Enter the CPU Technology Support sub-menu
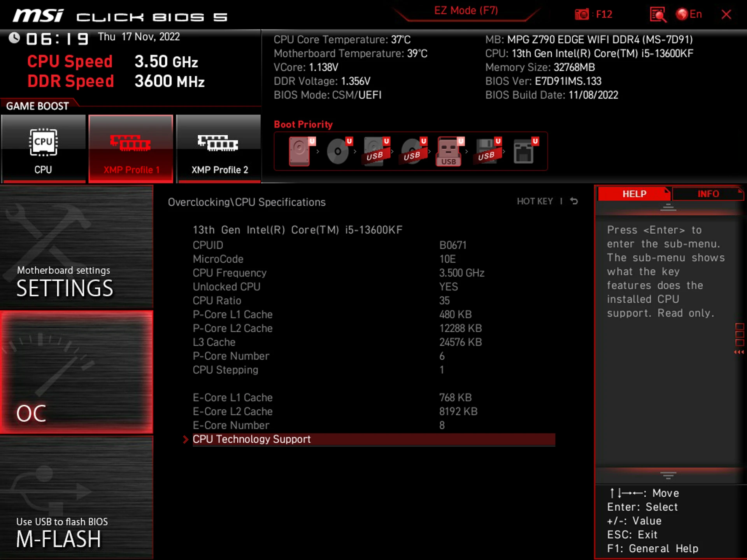This screenshot has height=560, width=747. [x=373, y=439]
